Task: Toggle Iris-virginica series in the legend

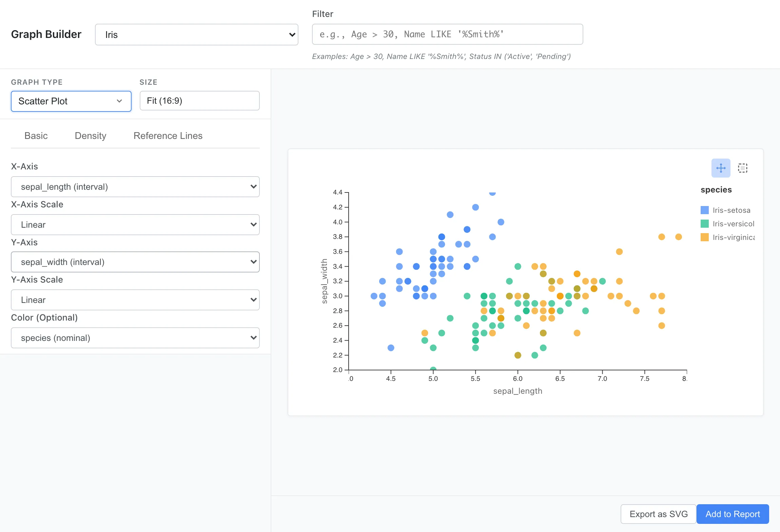Action: coord(733,237)
